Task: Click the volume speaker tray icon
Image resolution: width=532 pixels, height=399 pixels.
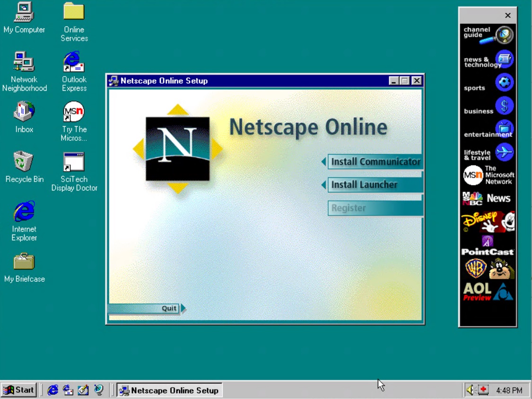Action: point(470,390)
